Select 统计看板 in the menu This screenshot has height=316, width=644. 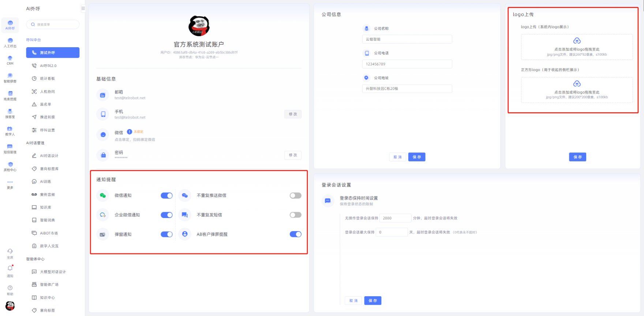pos(48,79)
